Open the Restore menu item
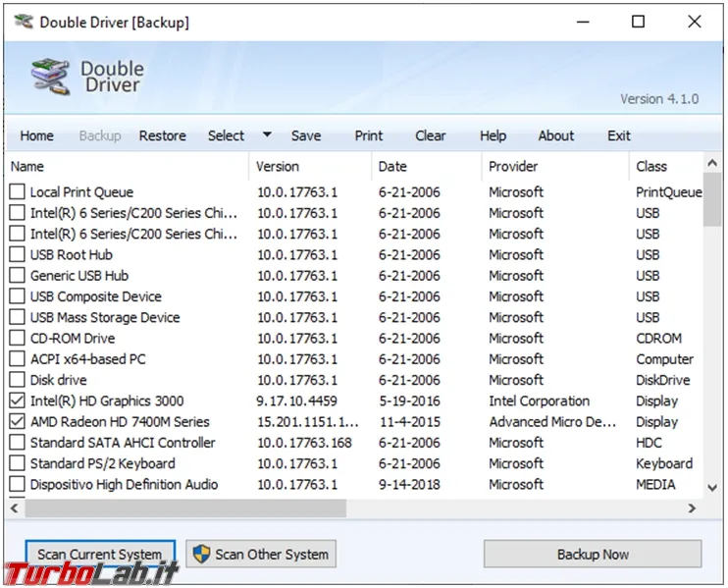Viewport: 728px width, 588px height. 163,135
